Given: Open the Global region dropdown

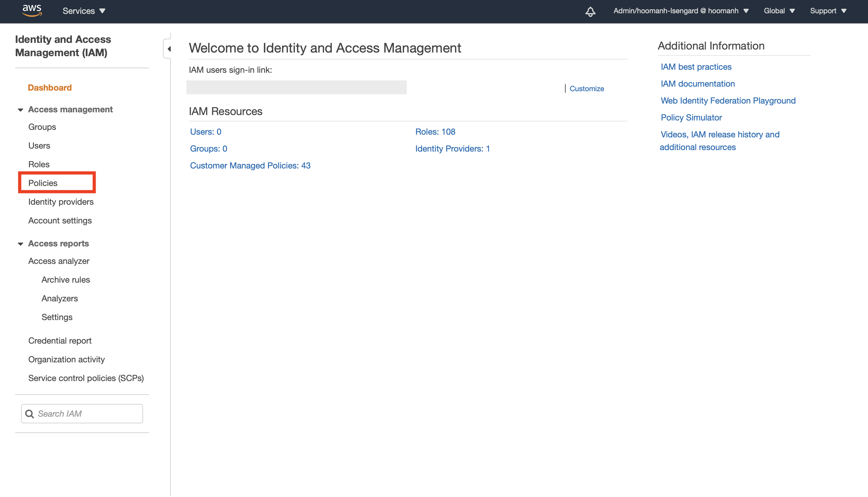Looking at the screenshot, I should [779, 11].
